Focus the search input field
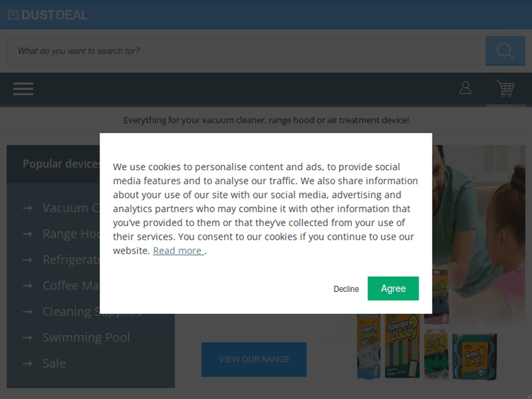 tap(244, 51)
